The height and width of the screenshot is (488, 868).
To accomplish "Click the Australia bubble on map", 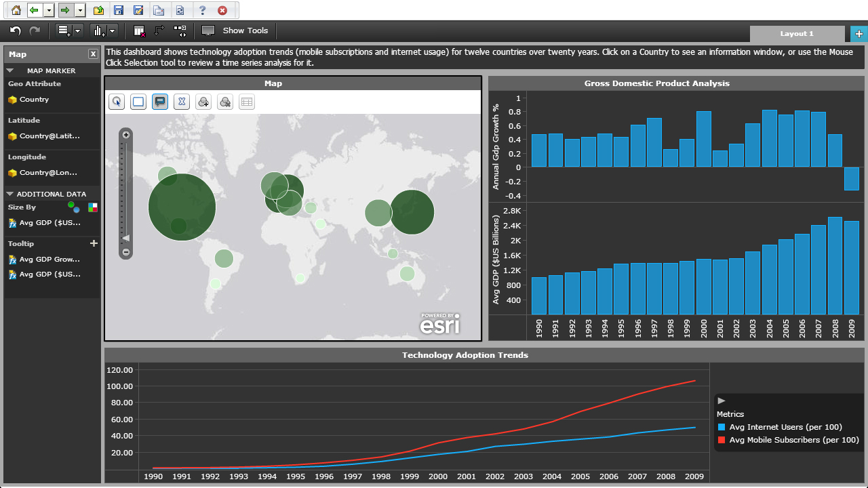I will click(x=407, y=274).
